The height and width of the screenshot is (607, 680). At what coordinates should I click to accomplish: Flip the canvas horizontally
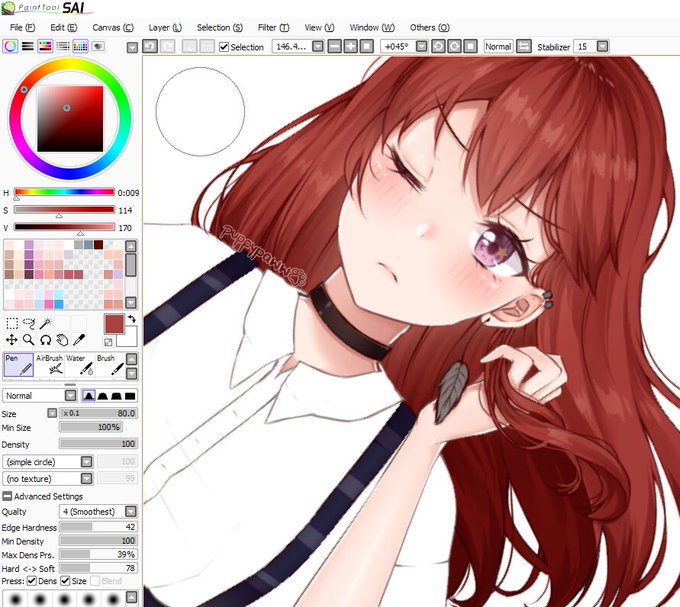tap(524, 46)
